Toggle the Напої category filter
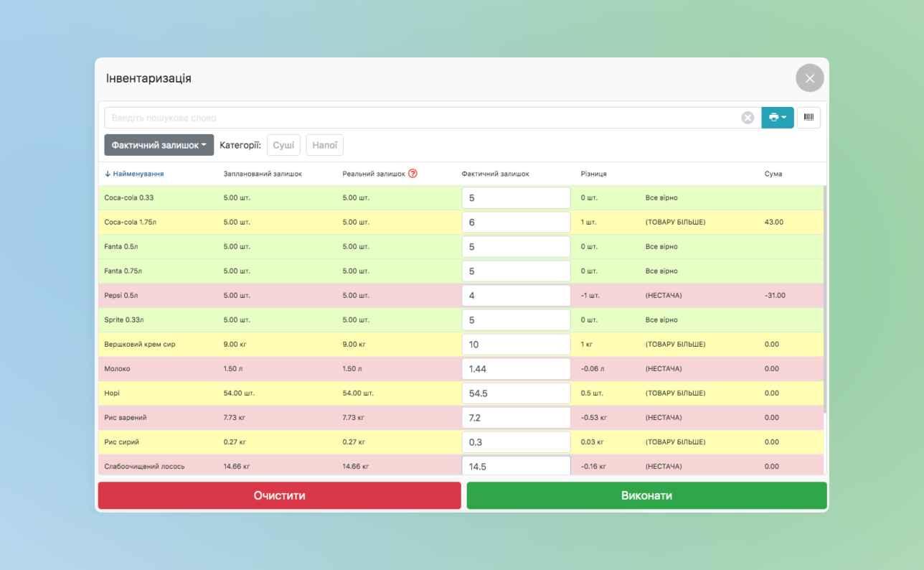924x570 pixels. (324, 145)
